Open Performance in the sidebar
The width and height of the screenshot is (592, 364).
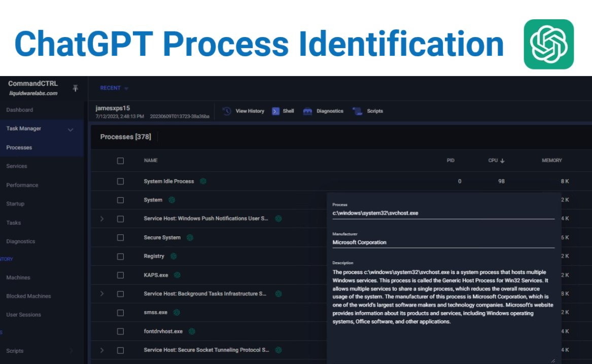(22, 185)
